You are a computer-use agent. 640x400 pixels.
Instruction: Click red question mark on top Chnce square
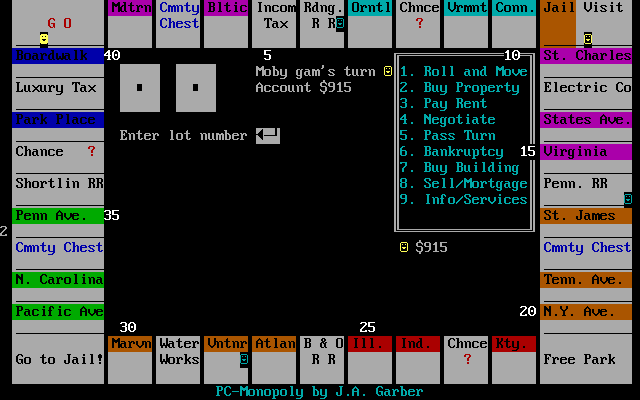[420, 24]
